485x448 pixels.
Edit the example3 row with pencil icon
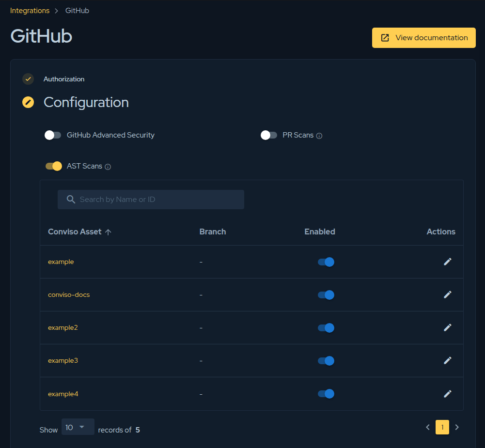pyautogui.click(x=448, y=360)
